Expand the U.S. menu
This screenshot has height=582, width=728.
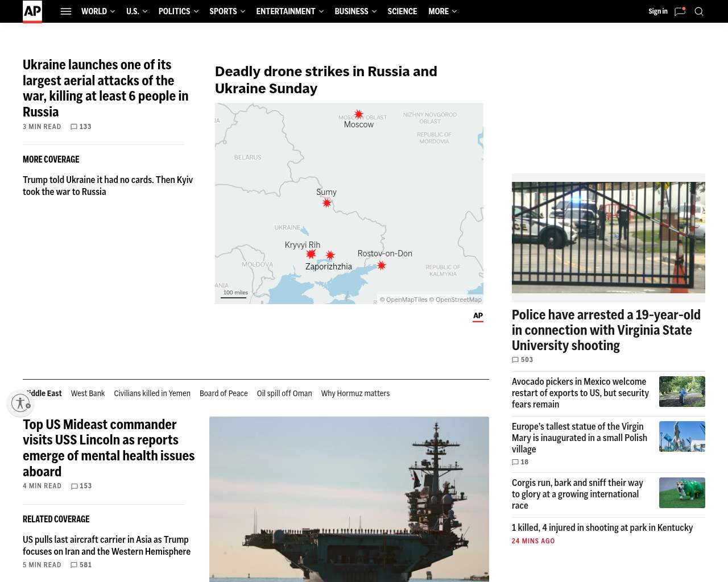pos(136,11)
